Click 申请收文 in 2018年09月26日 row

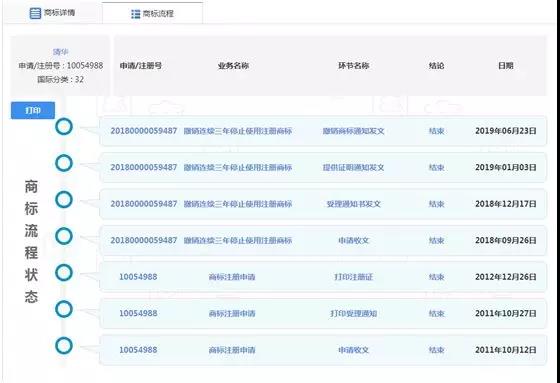[x=354, y=240]
